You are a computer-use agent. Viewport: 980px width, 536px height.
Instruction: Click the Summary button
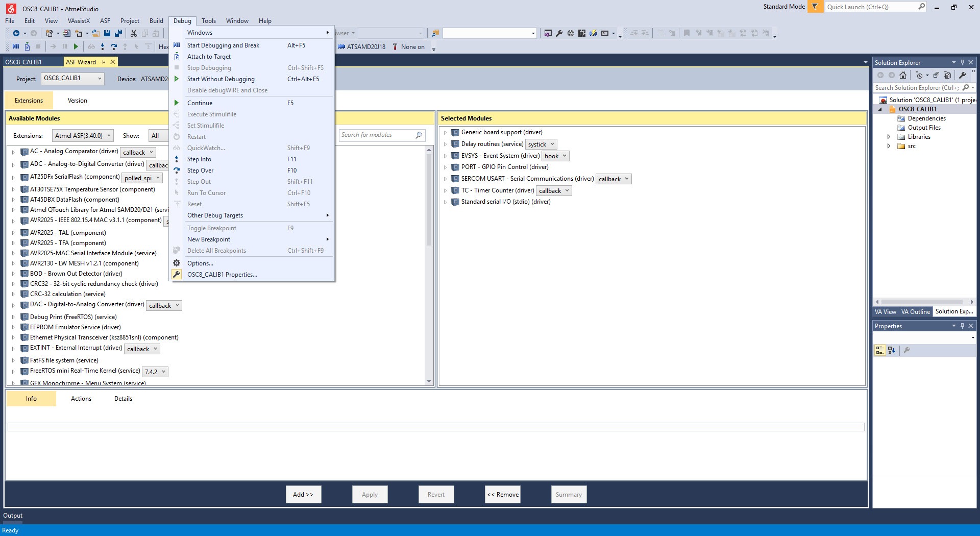pos(569,495)
